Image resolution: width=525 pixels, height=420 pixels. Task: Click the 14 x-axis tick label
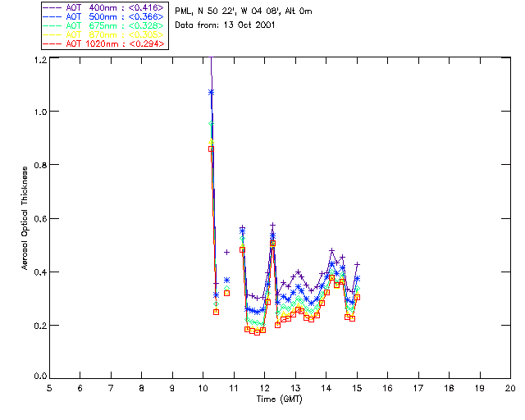coord(326,388)
